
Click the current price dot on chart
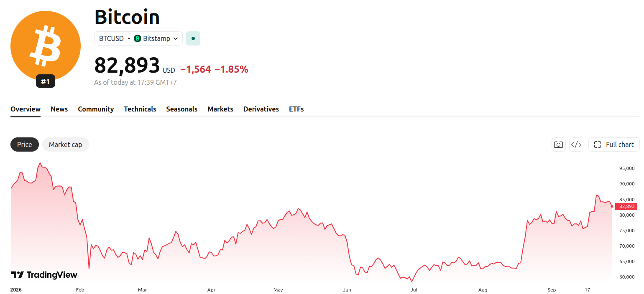612,206
